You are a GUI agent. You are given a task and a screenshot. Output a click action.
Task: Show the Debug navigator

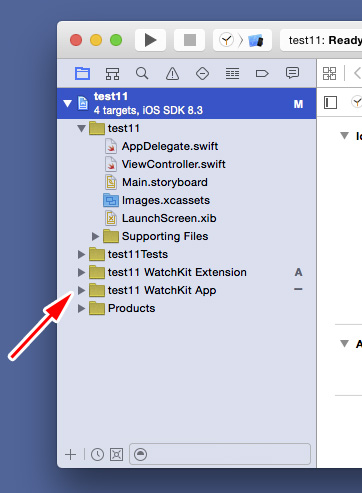tap(232, 73)
